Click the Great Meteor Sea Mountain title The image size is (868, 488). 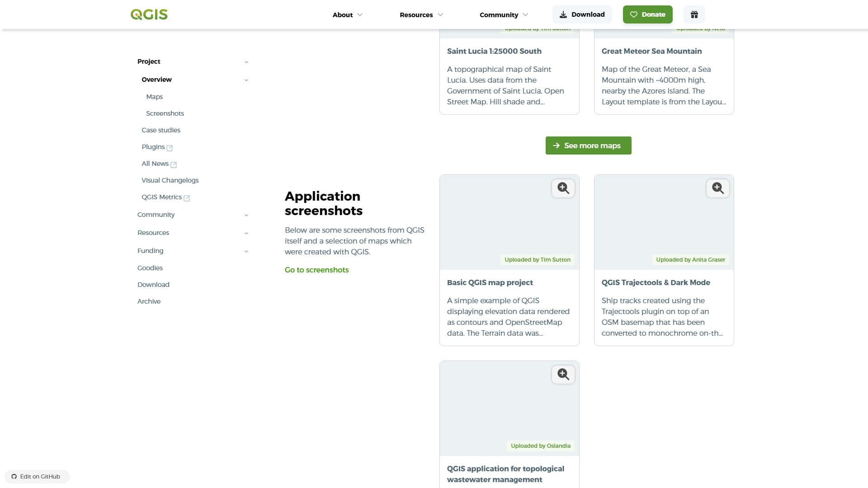point(651,51)
